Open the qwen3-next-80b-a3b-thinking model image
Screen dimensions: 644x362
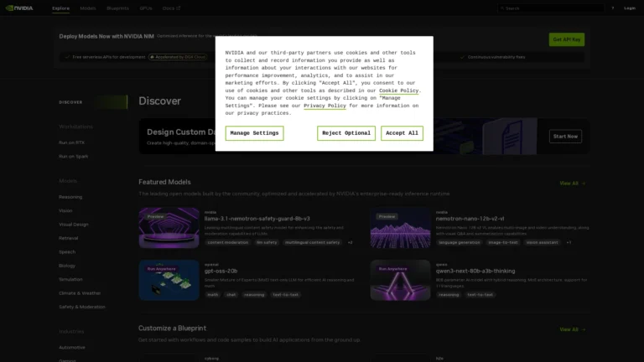pos(400,279)
